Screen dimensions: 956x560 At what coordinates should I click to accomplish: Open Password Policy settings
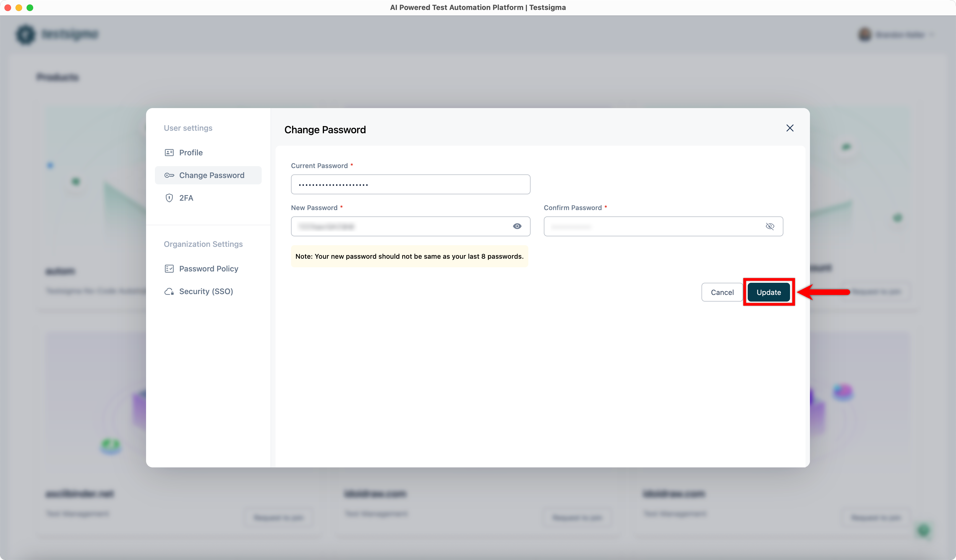[x=208, y=268]
